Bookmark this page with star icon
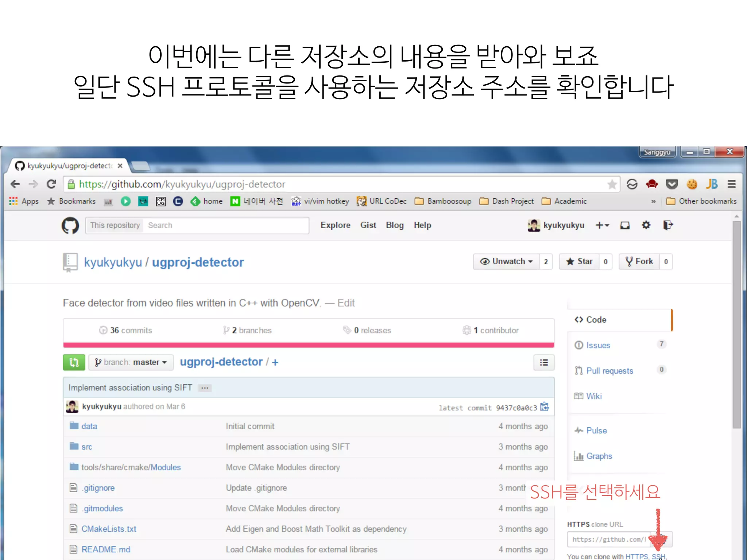This screenshot has width=747, height=560. click(x=612, y=184)
